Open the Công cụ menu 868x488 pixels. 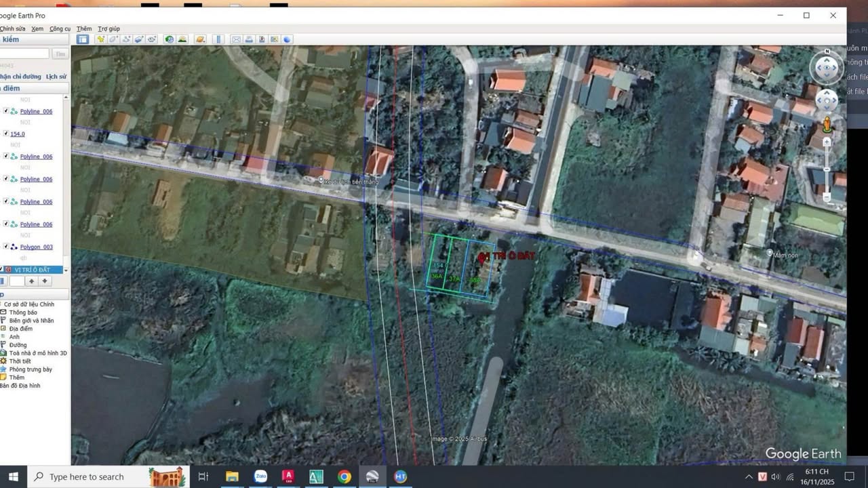[x=60, y=28]
